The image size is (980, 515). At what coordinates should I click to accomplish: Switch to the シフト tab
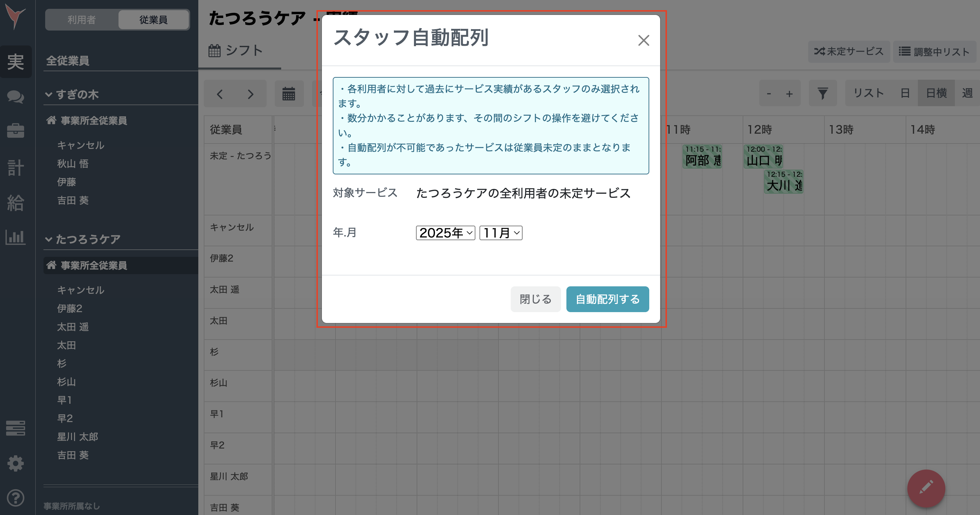click(237, 51)
